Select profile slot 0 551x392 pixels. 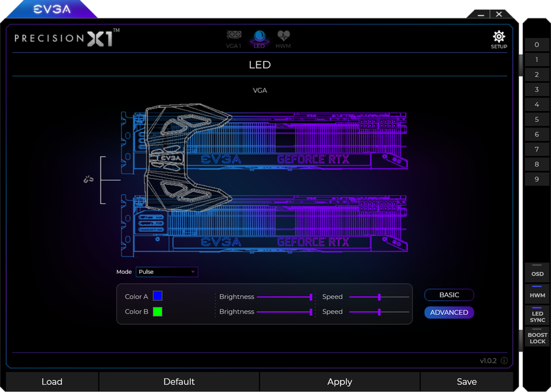point(537,44)
